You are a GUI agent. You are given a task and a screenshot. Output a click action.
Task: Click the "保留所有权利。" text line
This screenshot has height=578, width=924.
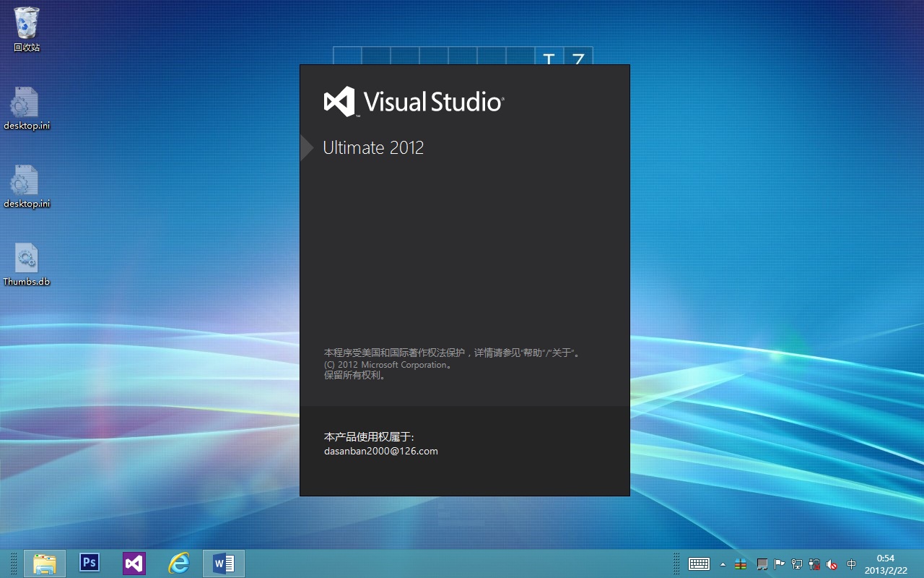coord(355,376)
